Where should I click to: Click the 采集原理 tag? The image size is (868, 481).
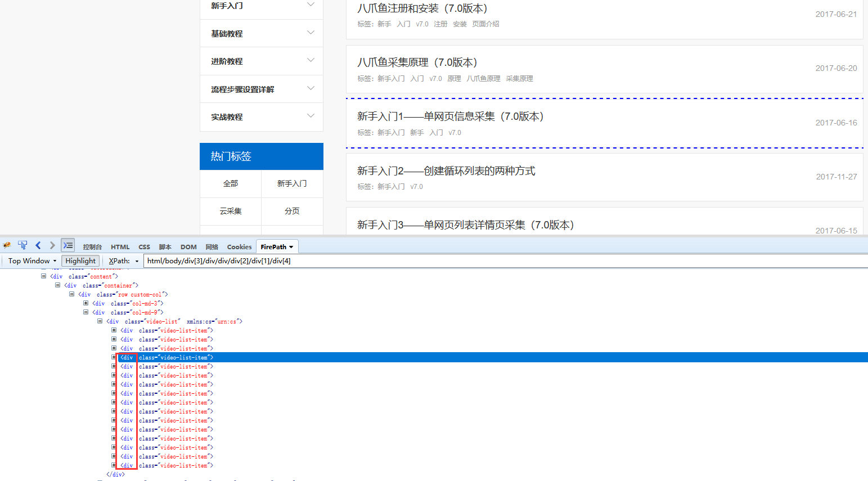point(519,79)
